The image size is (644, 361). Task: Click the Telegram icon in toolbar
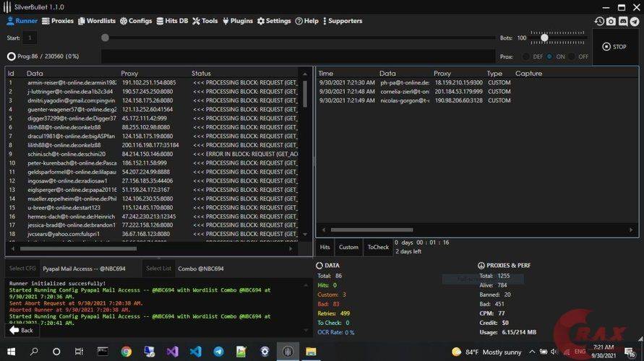635,22
